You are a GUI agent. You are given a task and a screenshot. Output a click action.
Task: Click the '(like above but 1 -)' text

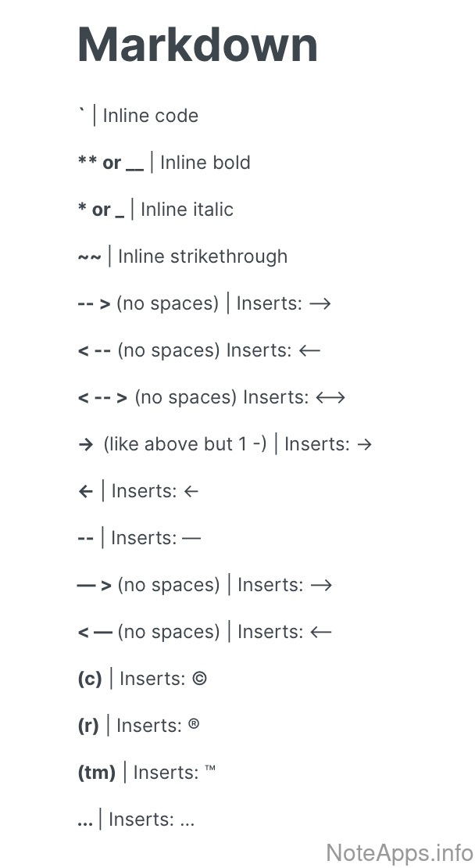pos(185,444)
